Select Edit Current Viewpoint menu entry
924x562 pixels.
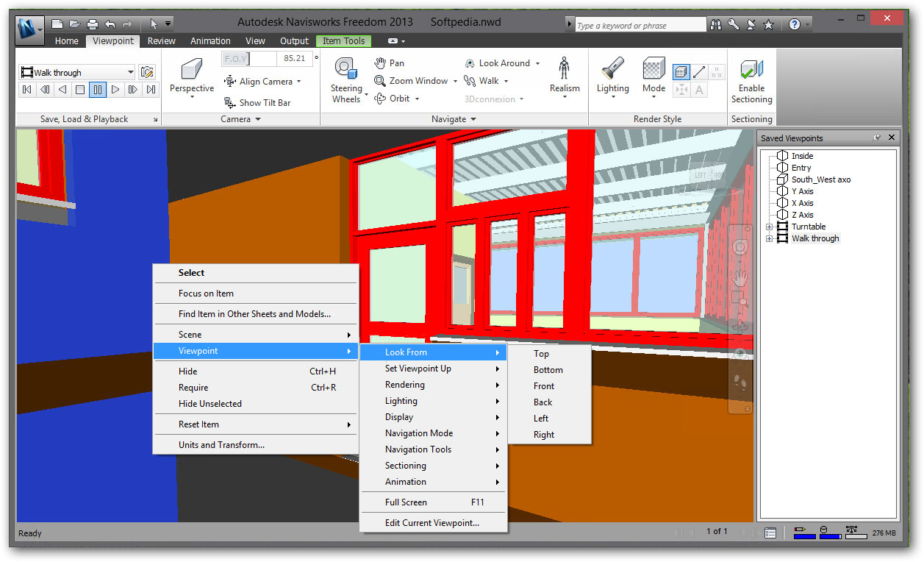(x=431, y=523)
